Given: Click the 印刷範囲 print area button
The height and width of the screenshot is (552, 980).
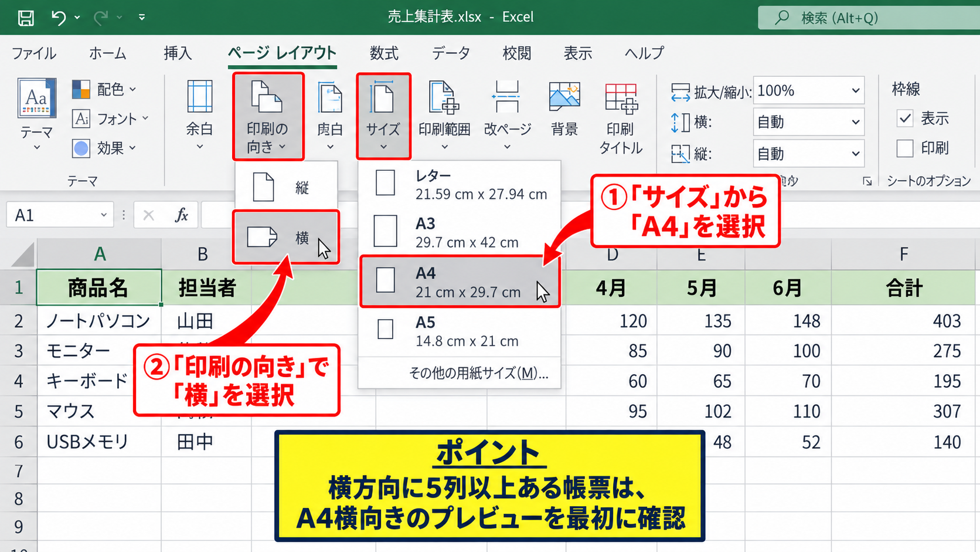Looking at the screenshot, I should click(x=444, y=115).
